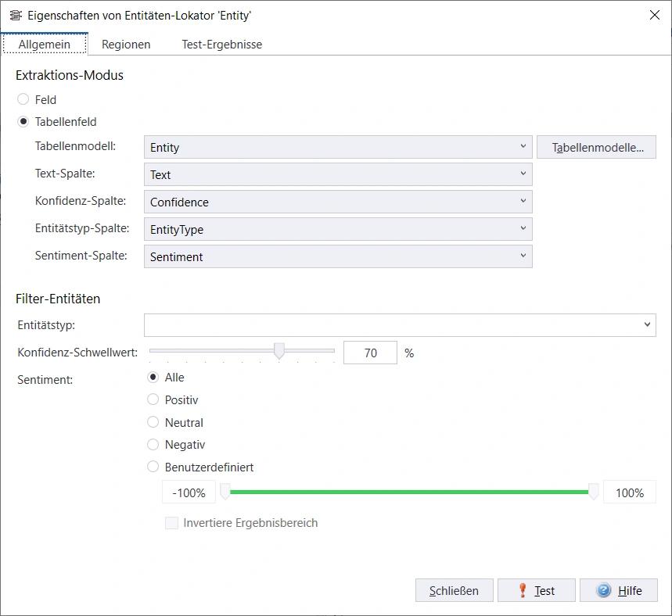Open the Text-Spalte dropdown
The width and height of the screenshot is (672, 616).
click(x=338, y=174)
